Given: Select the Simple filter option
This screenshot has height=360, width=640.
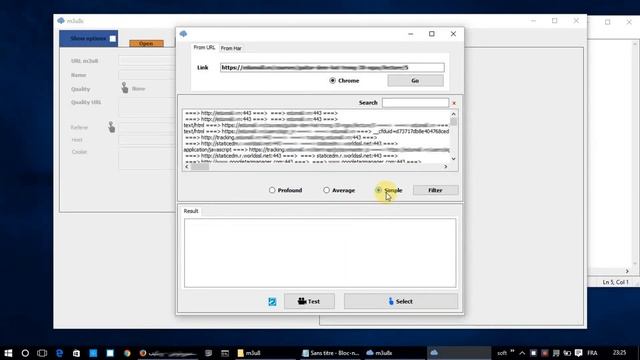Looking at the screenshot, I should [x=389, y=190].
